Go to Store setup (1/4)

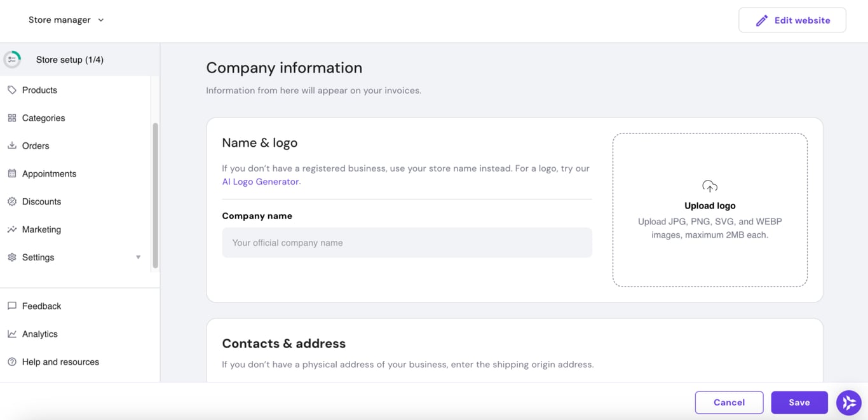[70, 59]
